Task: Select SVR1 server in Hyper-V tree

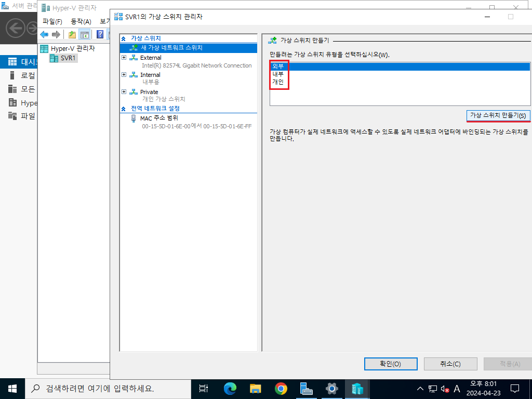Action: pyautogui.click(x=63, y=58)
